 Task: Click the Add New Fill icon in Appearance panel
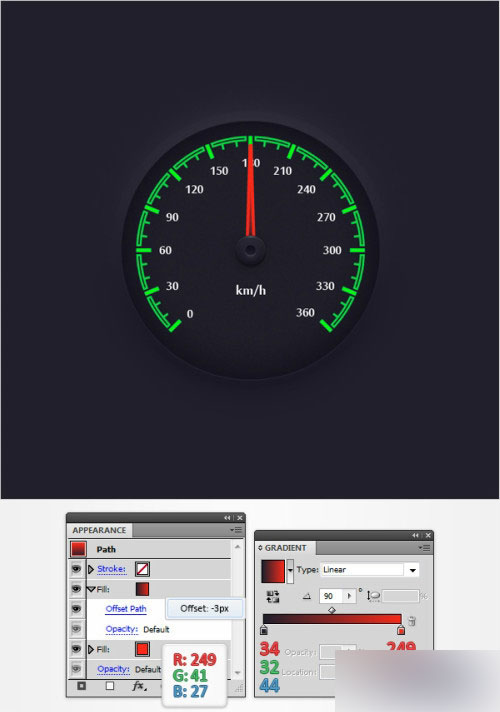pos(109,686)
